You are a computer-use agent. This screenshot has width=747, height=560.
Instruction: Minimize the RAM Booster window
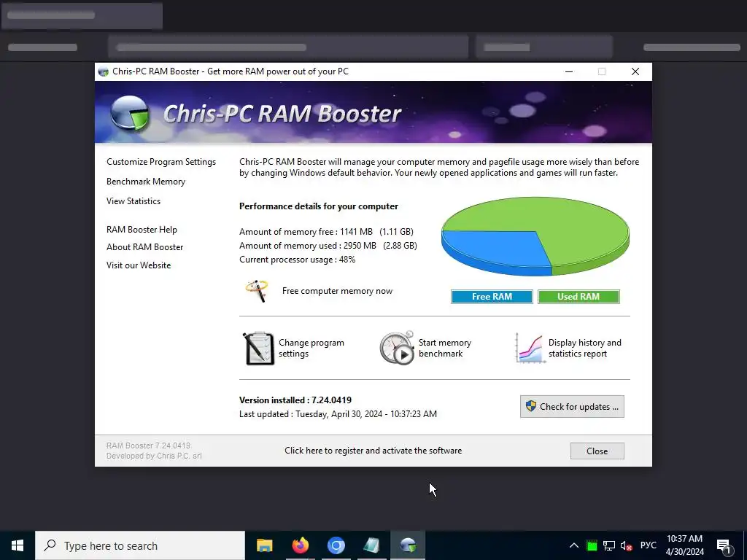pos(569,71)
